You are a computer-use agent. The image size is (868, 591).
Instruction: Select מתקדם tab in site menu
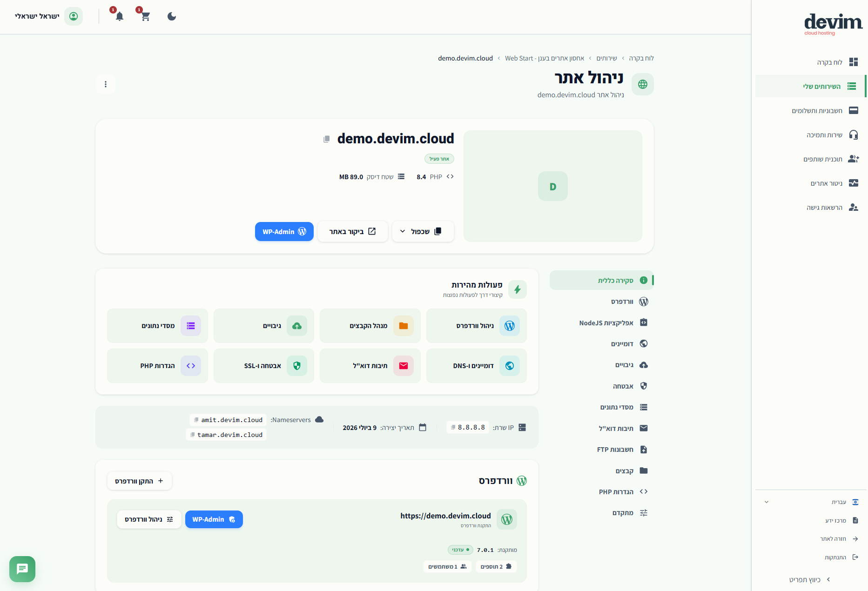point(601,513)
